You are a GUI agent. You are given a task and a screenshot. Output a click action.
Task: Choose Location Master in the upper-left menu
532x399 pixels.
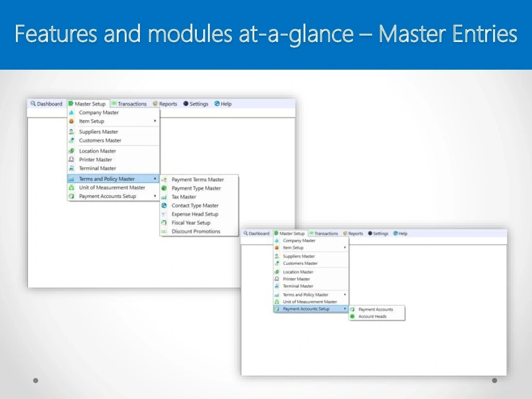[x=113, y=151]
